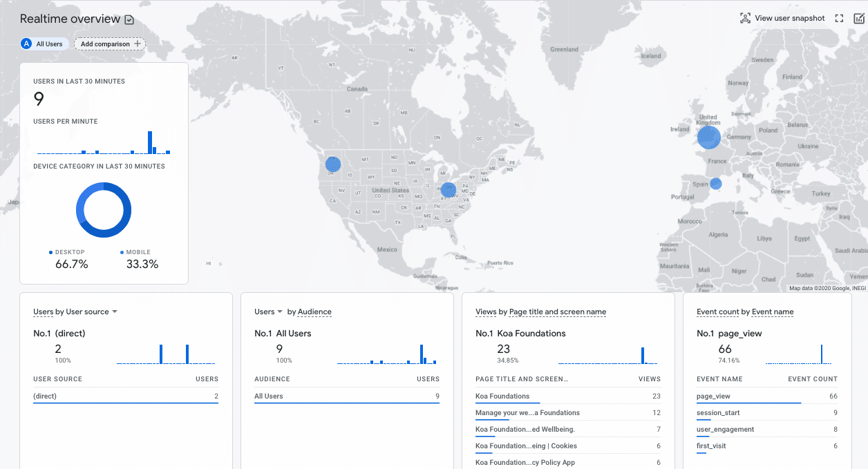Open the Event count by Event name link
The width and height of the screenshot is (868, 469).
(x=745, y=312)
